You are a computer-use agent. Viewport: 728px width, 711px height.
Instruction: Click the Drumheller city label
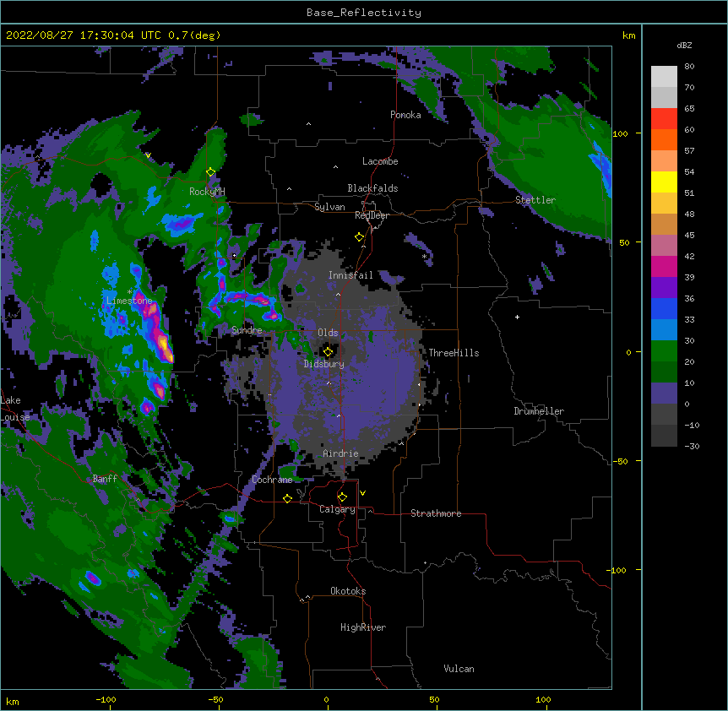[539, 411]
